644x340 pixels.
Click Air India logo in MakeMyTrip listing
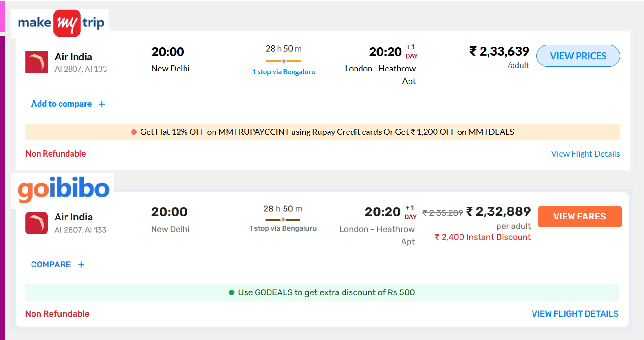[x=36, y=62]
